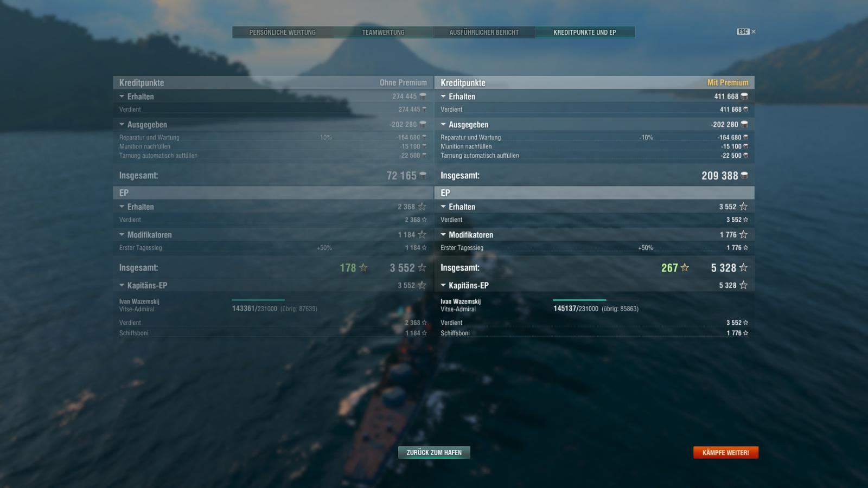Click the gold star beside 267 bonus XP
Image resolution: width=868 pixels, height=488 pixels.
[685, 267]
